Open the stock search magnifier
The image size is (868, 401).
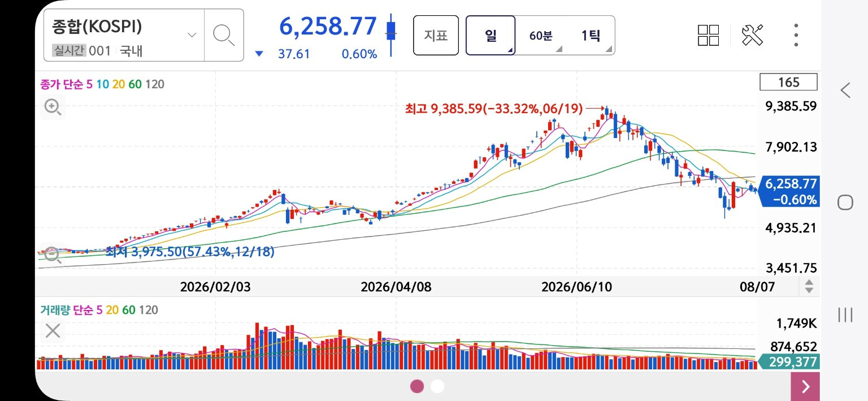pos(224,35)
